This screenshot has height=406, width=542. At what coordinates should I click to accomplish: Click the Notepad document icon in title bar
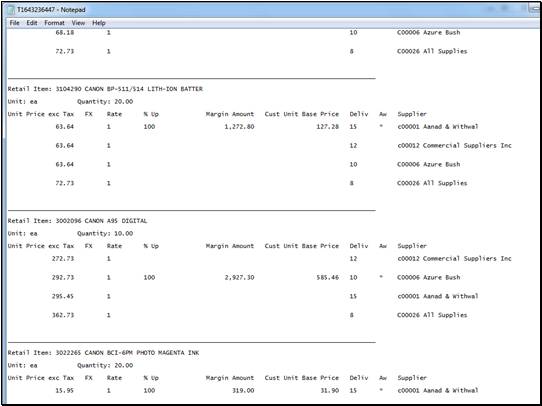11,10
